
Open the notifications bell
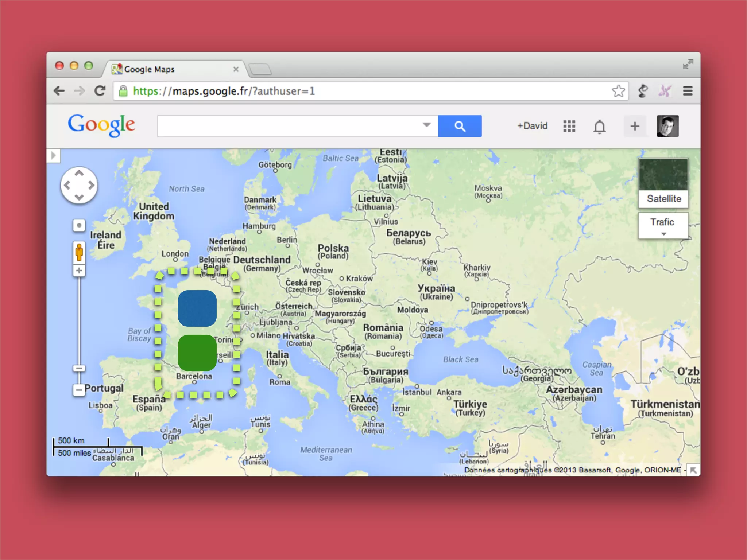[x=599, y=127]
